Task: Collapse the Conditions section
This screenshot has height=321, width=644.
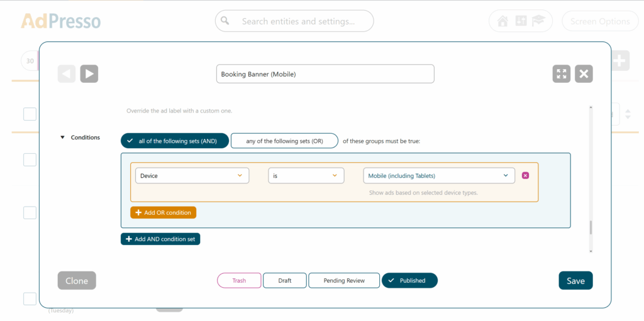Action: pos(63,138)
